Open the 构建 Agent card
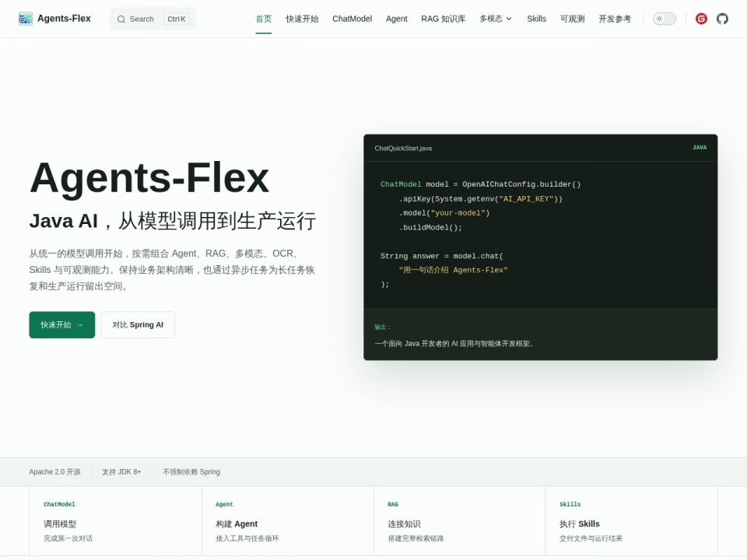Viewport: 747px width, 560px height. click(x=288, y=521)
